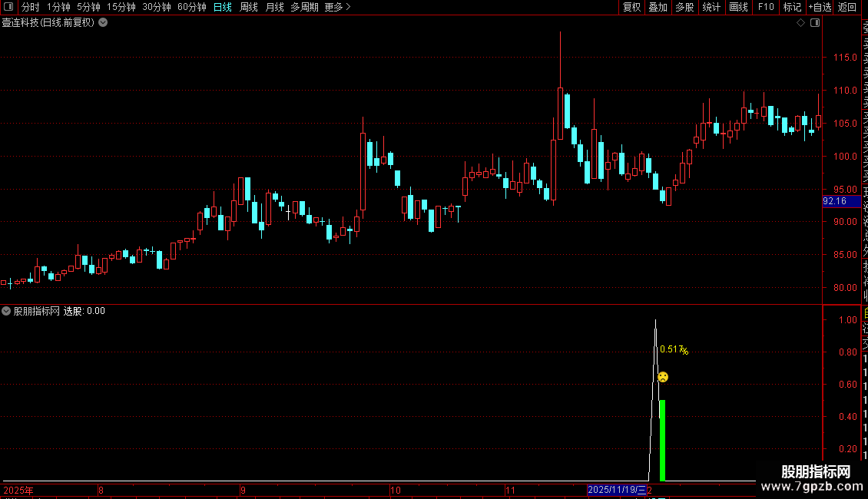
Task: Switch to 分时 intraday view
Action: click(x=31, y=7)
